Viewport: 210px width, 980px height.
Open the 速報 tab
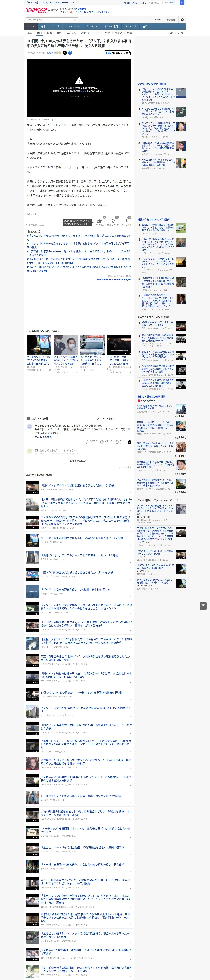[43, 26]
